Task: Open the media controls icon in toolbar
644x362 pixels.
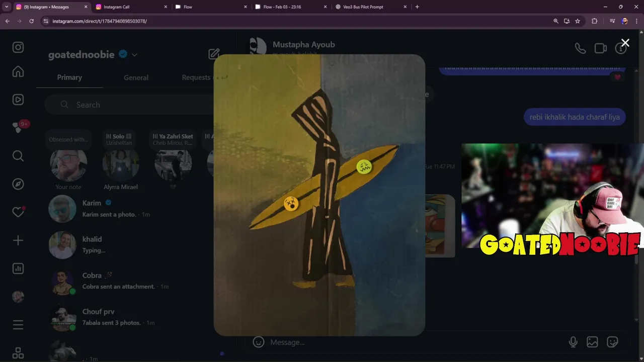Action: tap(612, 21)
